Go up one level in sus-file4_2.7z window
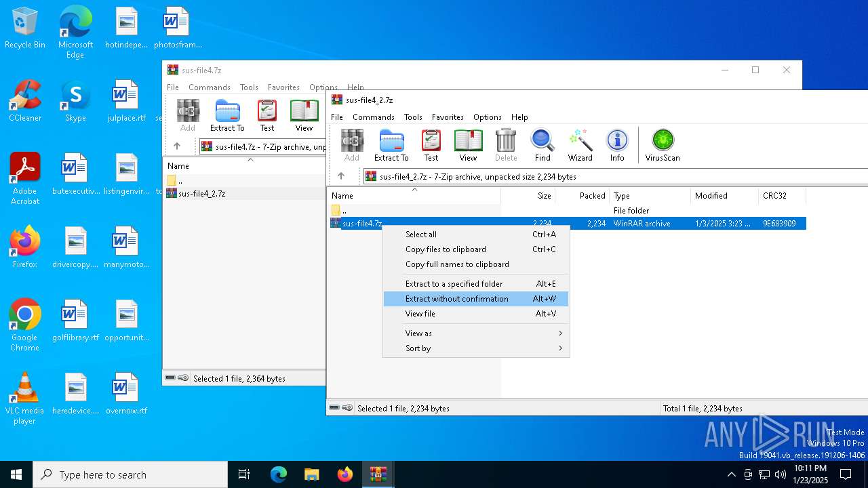 point(341,176)
